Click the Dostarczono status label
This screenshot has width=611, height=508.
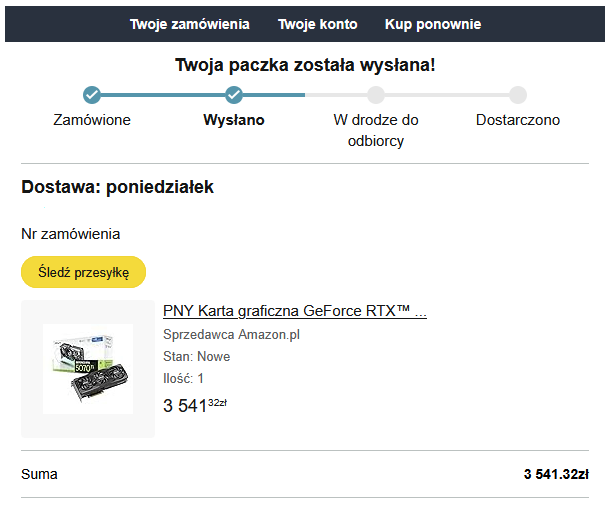pyautogui.click(x=518, y=120)
